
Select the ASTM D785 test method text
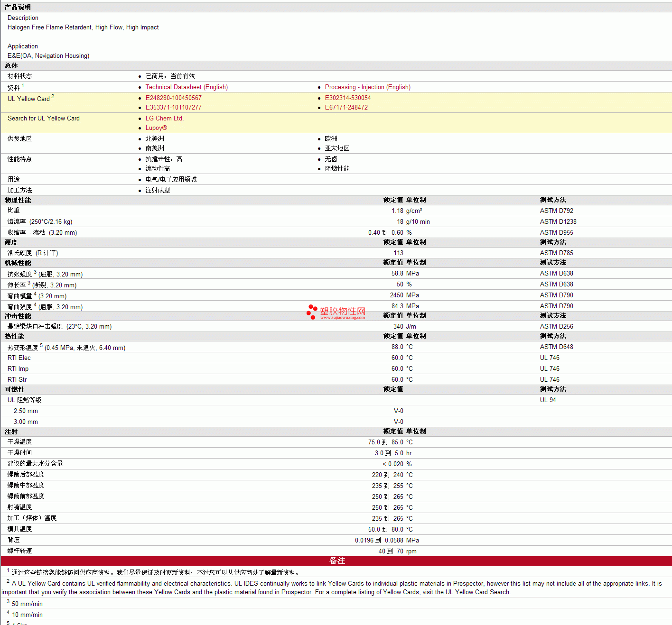[557, 253]
